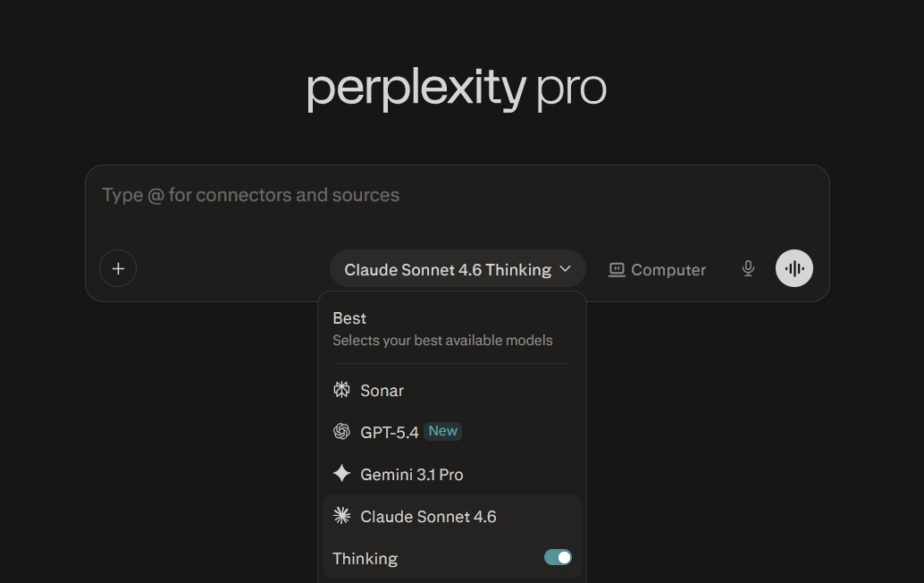Click the New badge on GPT-5.4

442,431
